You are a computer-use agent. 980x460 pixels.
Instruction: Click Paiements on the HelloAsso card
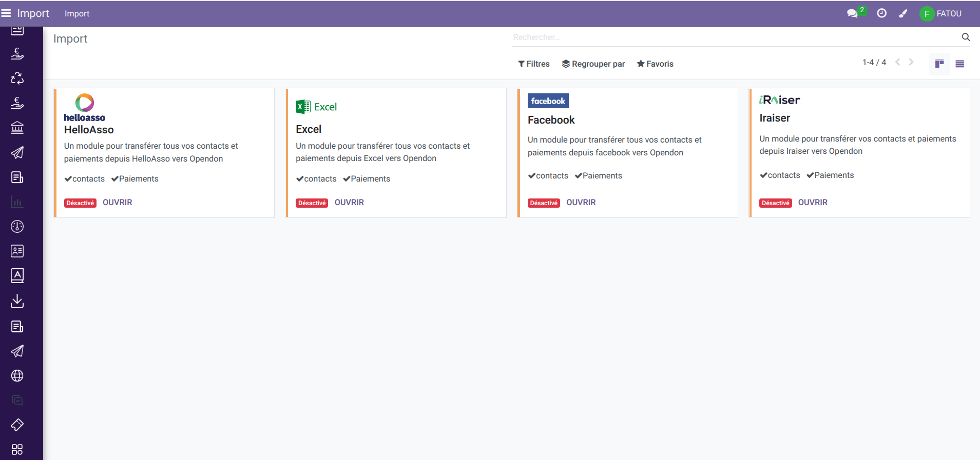click(135, 179)
